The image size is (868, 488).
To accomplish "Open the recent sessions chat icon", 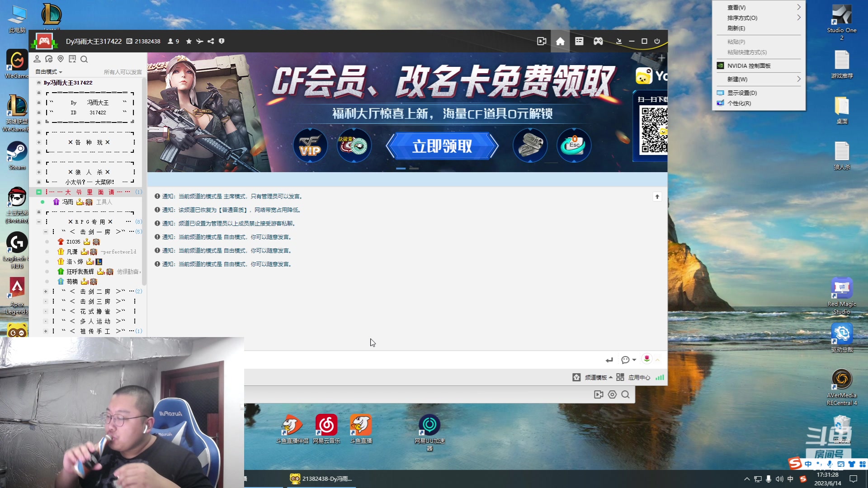I will 49,59.
